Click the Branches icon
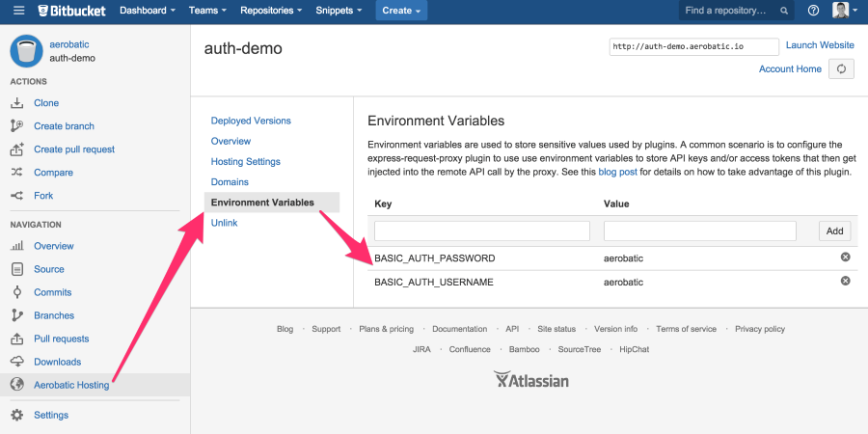 pyautogui.click(x=17, y=315)
